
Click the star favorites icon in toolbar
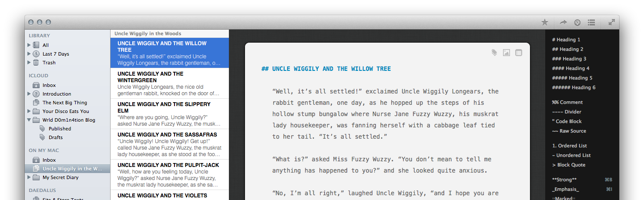[x=544, y=22]
